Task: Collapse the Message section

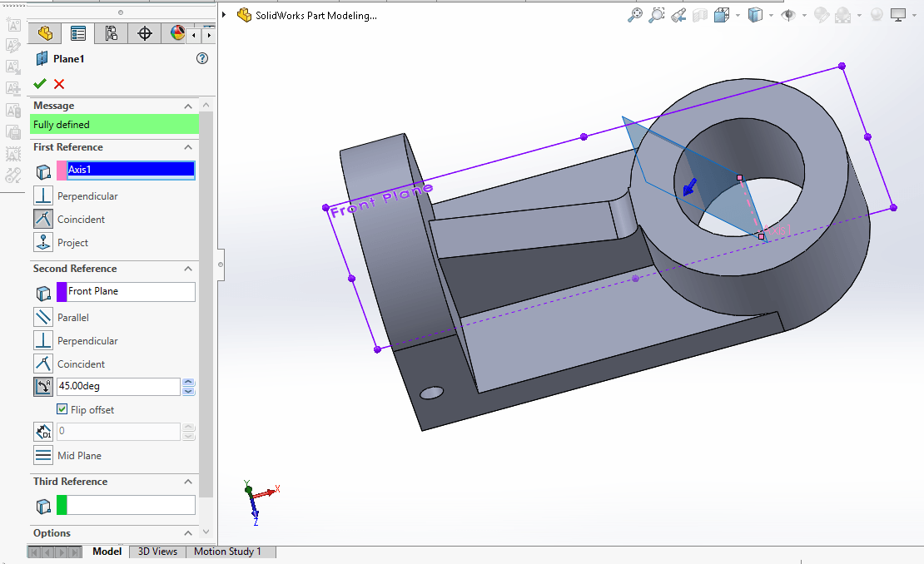Action: 188,106
